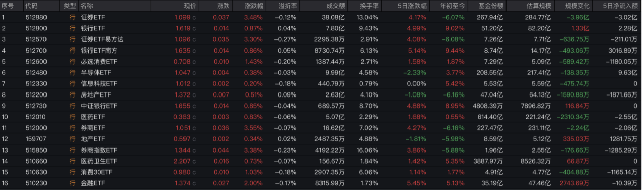
Task: Click the 行 icon in the 半导体ETF row
Action: coord(72,73)
